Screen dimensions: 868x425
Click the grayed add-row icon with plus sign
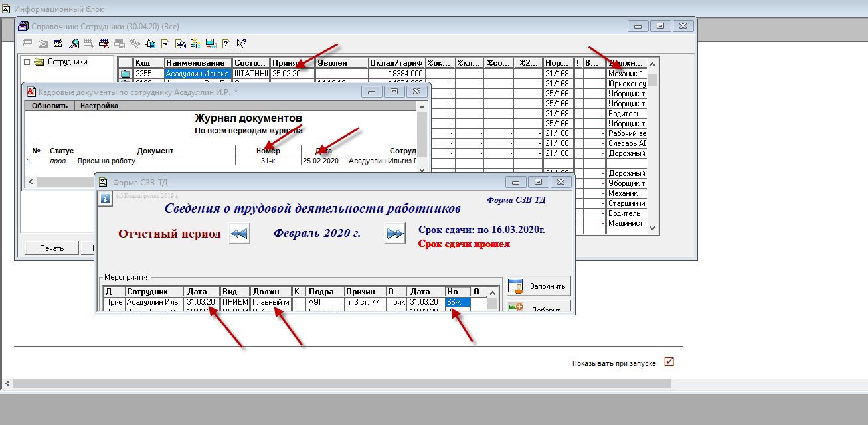(x=88, y=43)
